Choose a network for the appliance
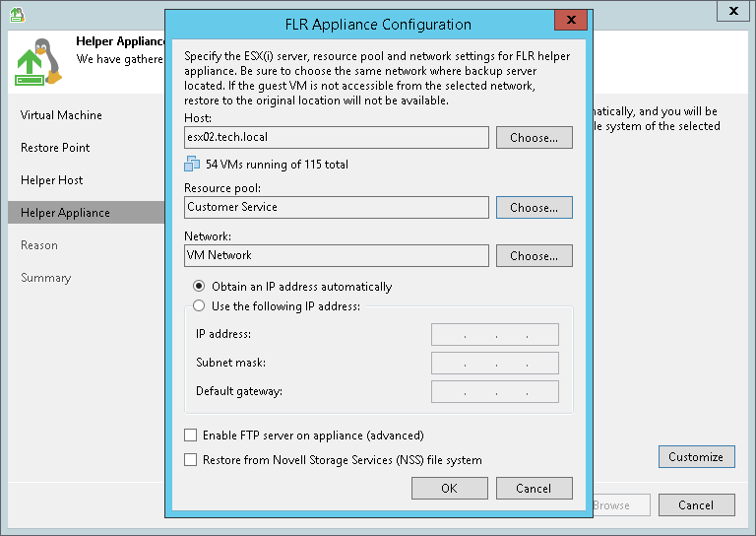 click(534, 256)
